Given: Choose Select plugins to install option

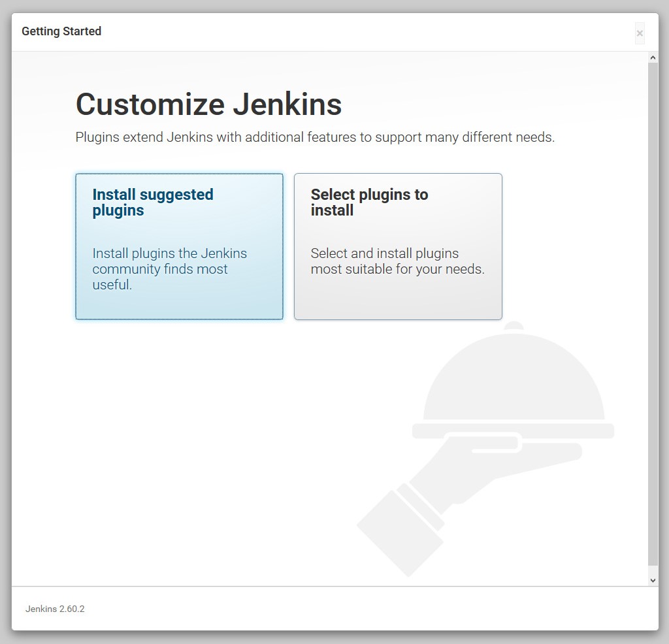Looking at the screenshot, I should (x=398, y=246).
